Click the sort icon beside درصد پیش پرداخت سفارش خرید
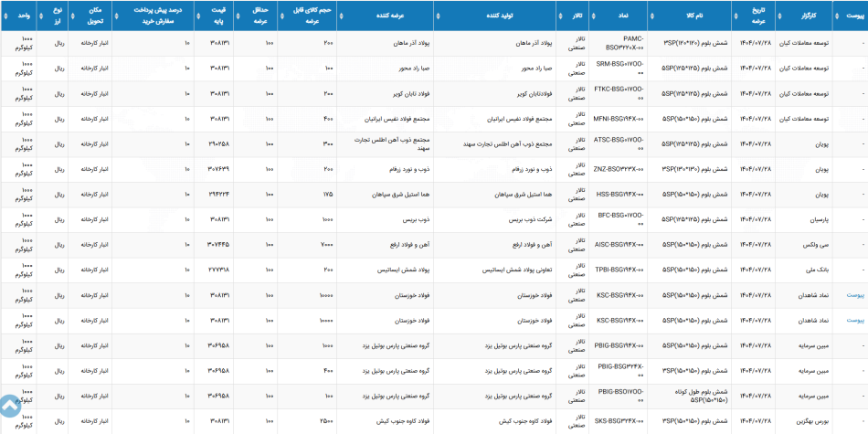Viewport: 868px width, 434px height. tap(116, 16)
